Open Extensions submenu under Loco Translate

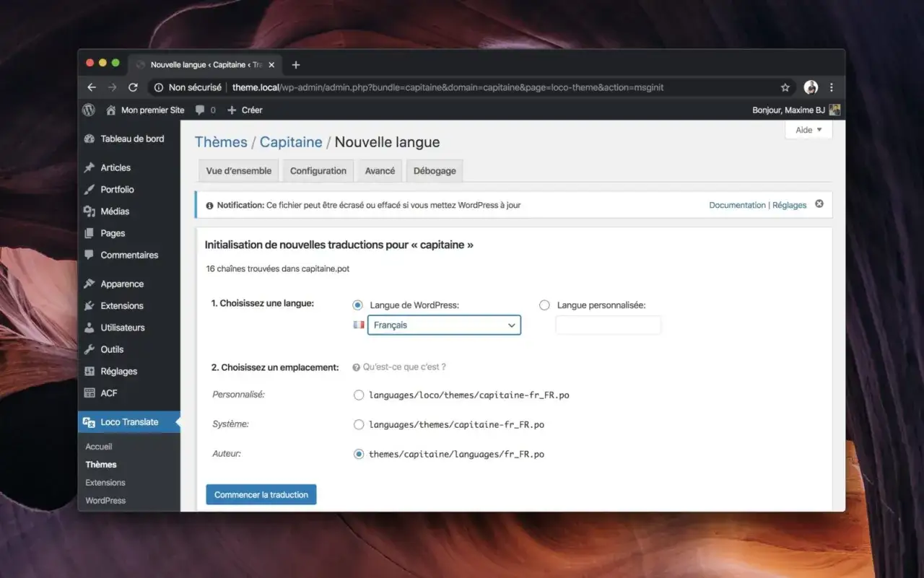click(105, 483)
